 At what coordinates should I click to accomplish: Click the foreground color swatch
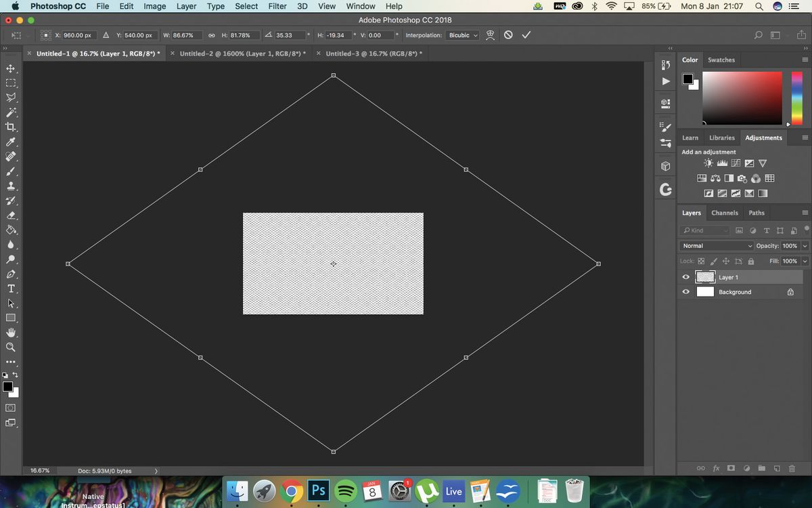point(7,387)
